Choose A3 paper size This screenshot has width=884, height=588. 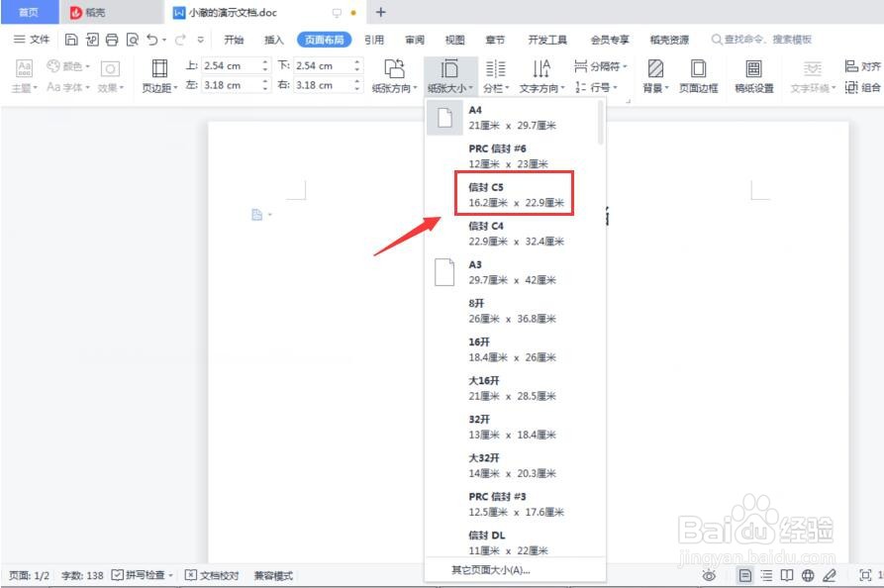512,272
